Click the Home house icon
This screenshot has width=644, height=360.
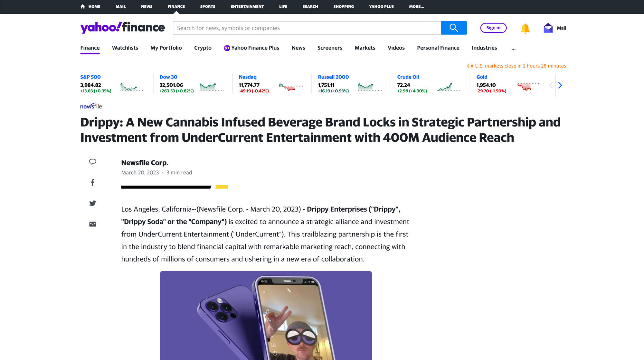83,6
